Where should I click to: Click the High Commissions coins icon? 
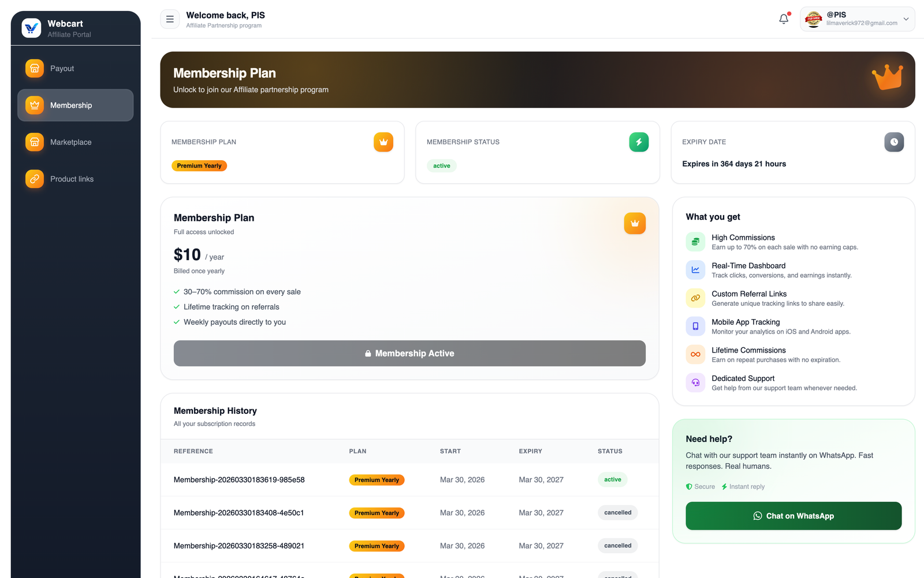[x=695, y=242]
